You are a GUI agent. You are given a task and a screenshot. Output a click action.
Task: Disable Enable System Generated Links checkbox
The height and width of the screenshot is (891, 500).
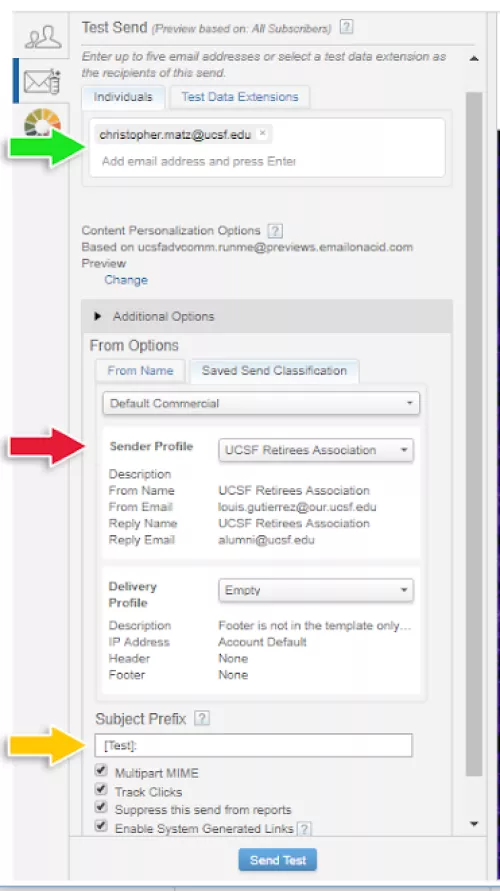[101, 826]
